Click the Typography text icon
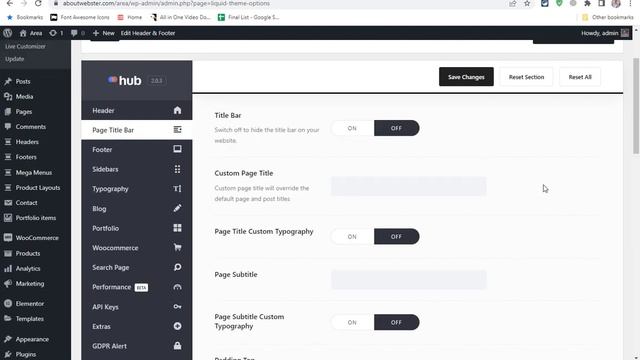The height and width of the screenshot is (360, 640). tap(177, 189)
